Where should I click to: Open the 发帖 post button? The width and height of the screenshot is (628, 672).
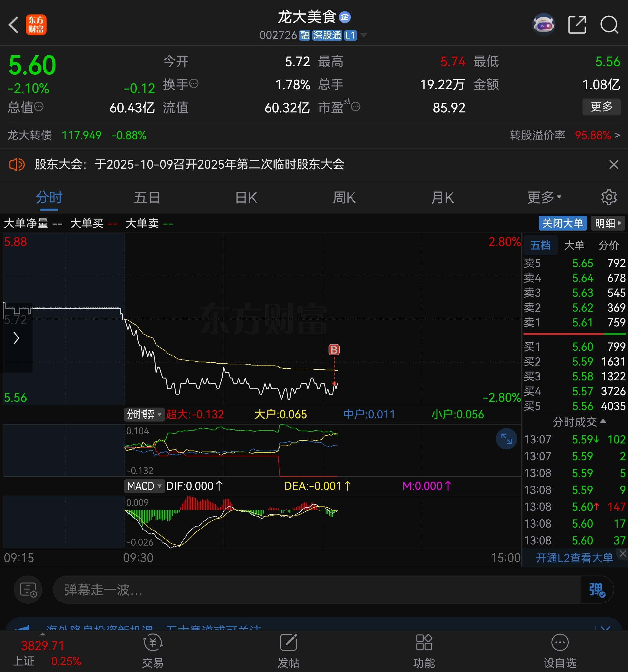click(x=289, y=651)
